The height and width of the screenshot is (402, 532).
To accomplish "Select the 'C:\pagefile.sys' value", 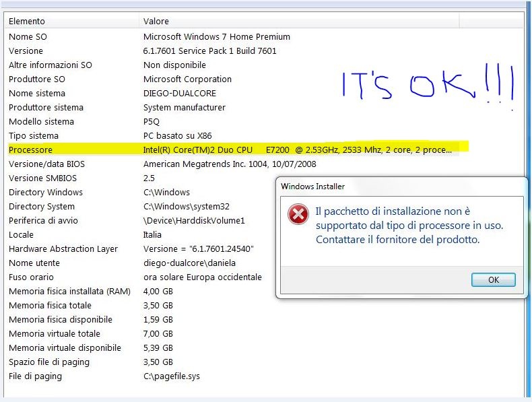I will click(172, 376).
